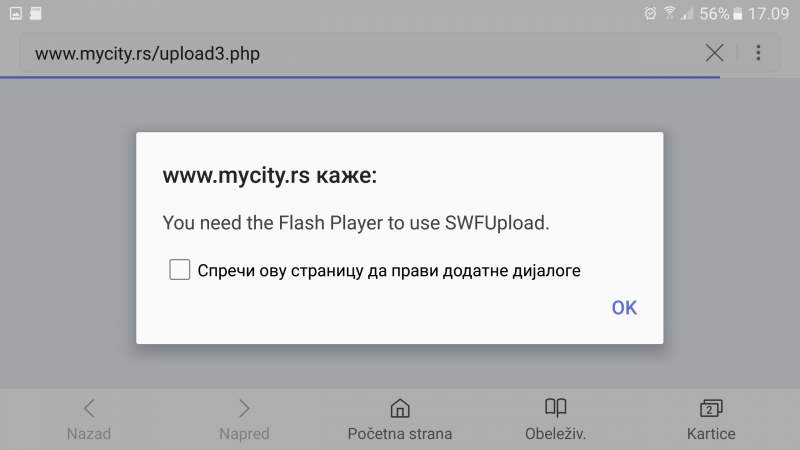Tap the Napred forward arrow icon
The width and height of the screenshot is (800, 450).
(244, 408)
